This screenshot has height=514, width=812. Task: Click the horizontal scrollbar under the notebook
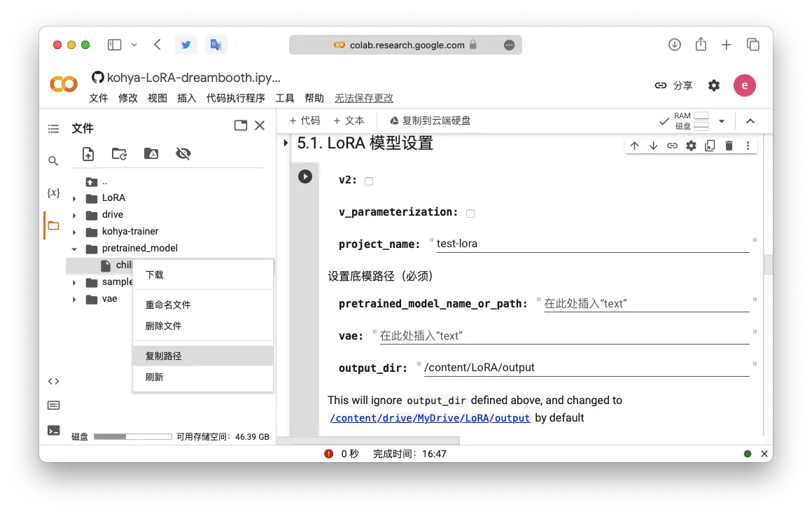[368, 441]
